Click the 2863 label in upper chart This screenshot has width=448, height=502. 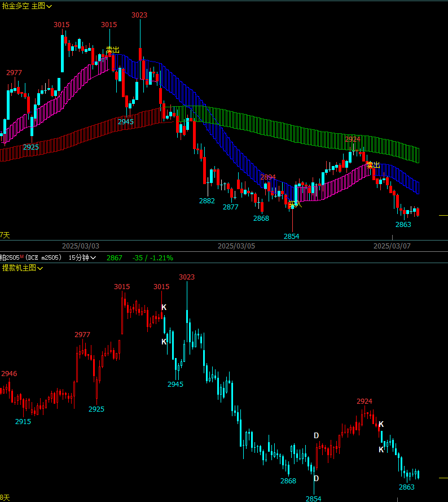pos(403,224)
